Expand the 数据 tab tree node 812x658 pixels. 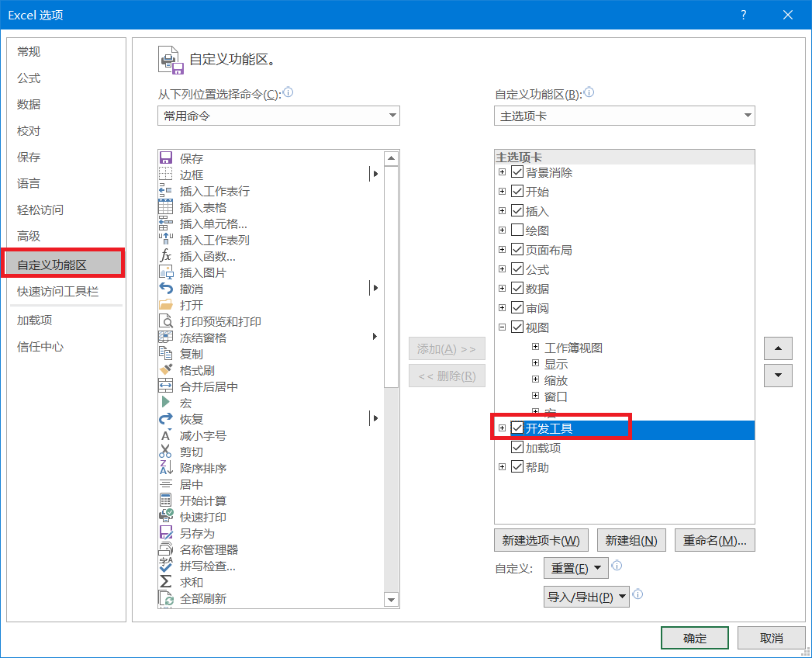502,288
